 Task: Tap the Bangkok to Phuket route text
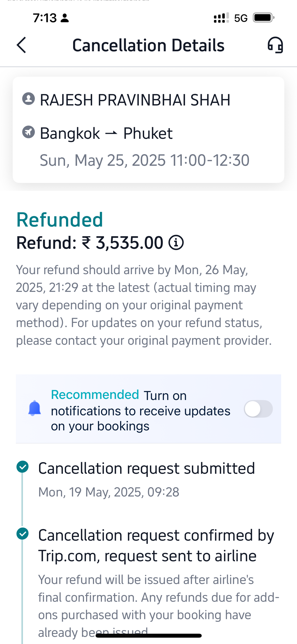[x=106, y=133]
